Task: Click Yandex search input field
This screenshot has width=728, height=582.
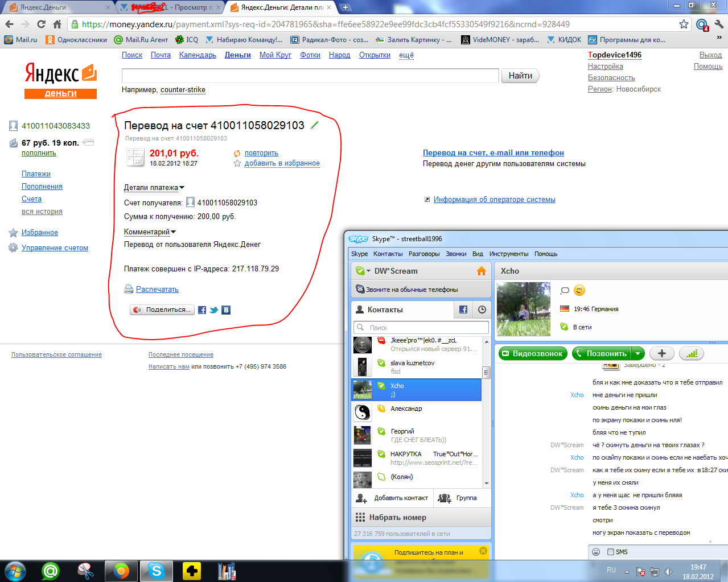Action: tap(310, 76)
